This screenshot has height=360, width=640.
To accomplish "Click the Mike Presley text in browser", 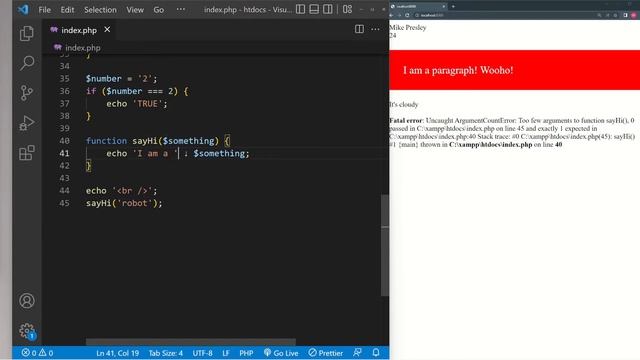I will click(x=408, y=27).
